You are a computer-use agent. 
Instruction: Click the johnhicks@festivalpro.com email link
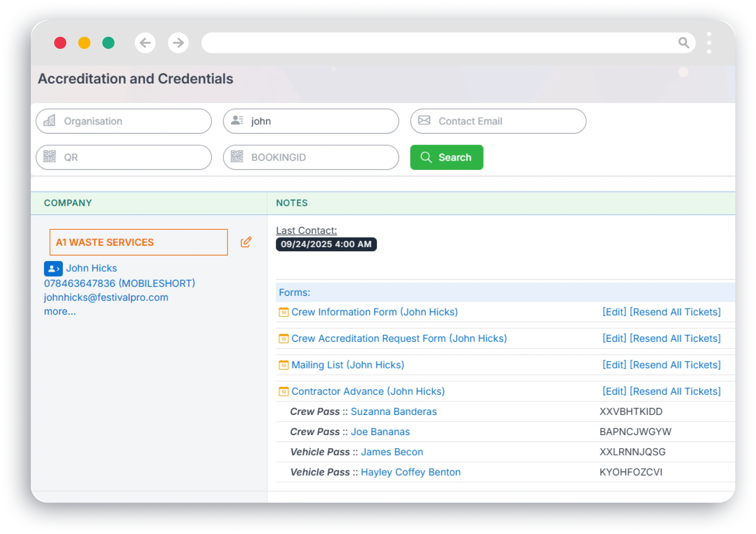point(106,297)
